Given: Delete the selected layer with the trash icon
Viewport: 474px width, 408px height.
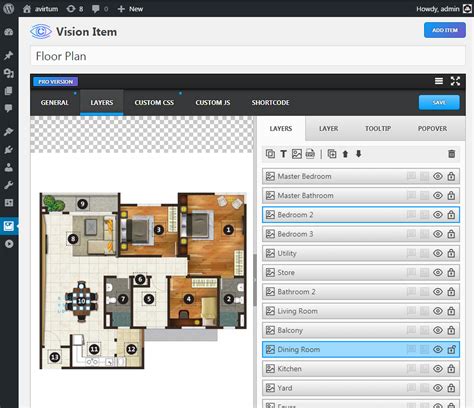Looking at the screenshot, I should [x=452, y=154].
